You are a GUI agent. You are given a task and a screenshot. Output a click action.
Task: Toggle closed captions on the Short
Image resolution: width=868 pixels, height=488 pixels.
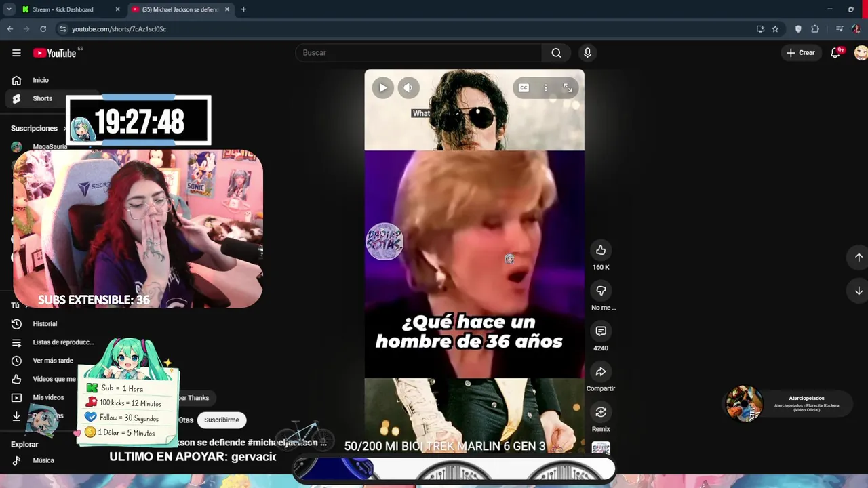[524, 87]
